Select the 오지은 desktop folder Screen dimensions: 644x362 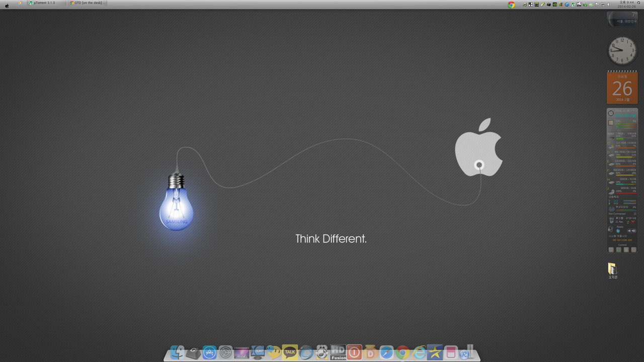tap(613, 270)
